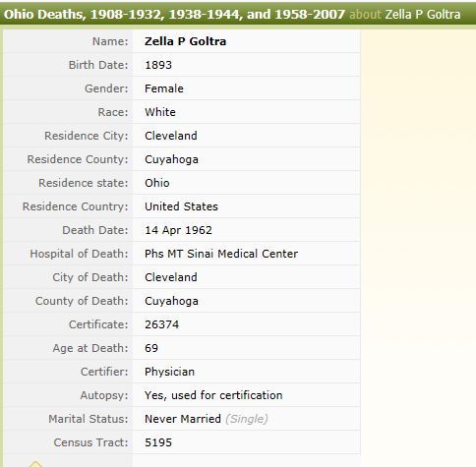
Task: Select the bold name Zella P Goltra
Action: coord(186,41)
